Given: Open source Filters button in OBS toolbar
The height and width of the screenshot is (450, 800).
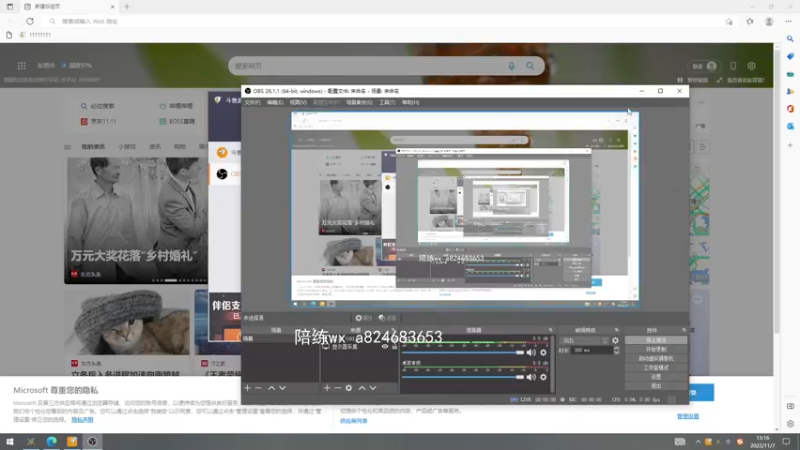Looking at the screenshot, I should point(388,318).
